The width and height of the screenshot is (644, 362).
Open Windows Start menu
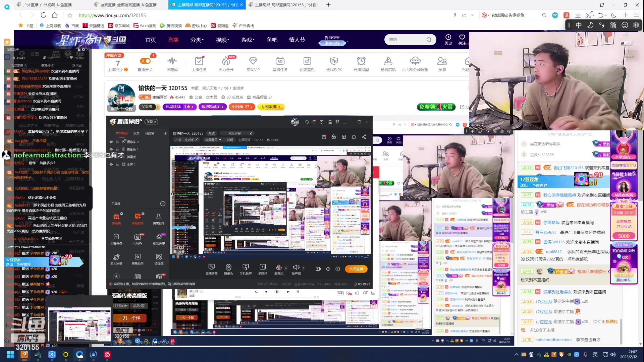(10, 355)
